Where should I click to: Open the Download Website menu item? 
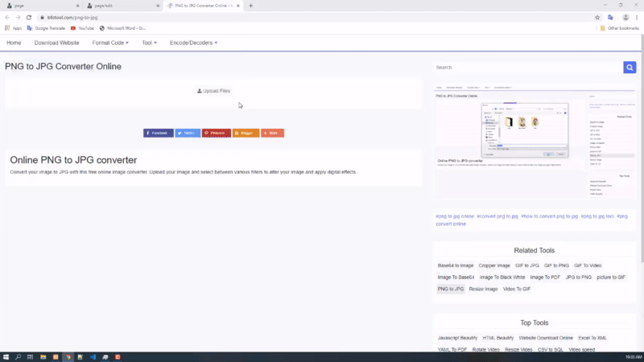click(x=56, y=42)
